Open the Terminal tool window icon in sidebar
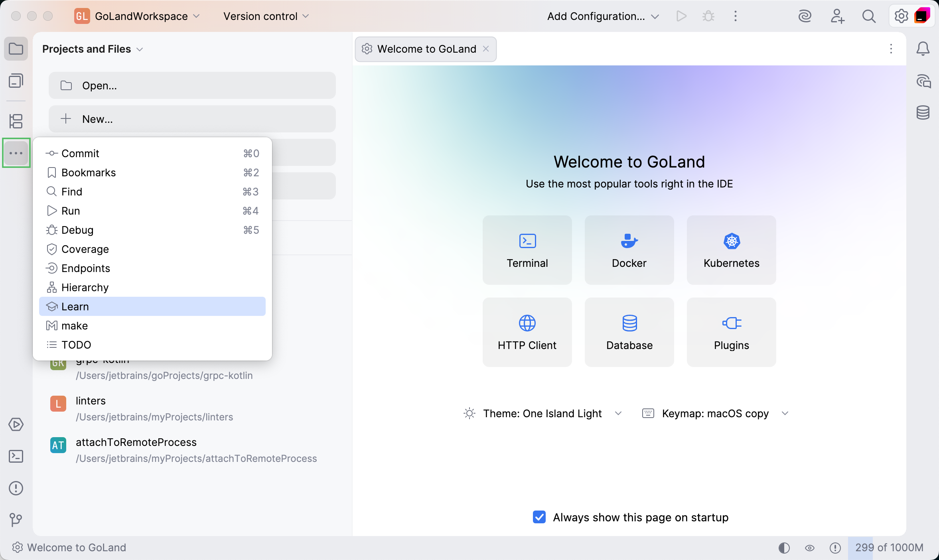 (x=16, y=456)
